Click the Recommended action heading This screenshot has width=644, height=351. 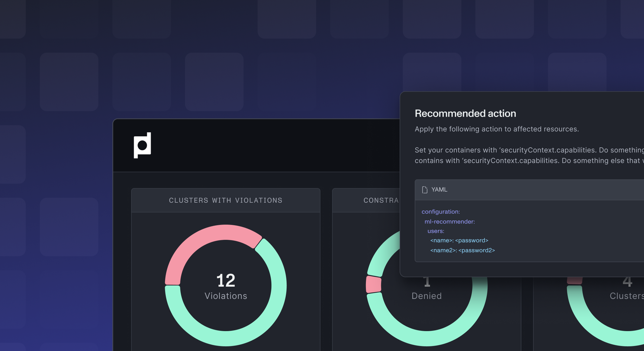pyautogui.click(x=465, y=113)
